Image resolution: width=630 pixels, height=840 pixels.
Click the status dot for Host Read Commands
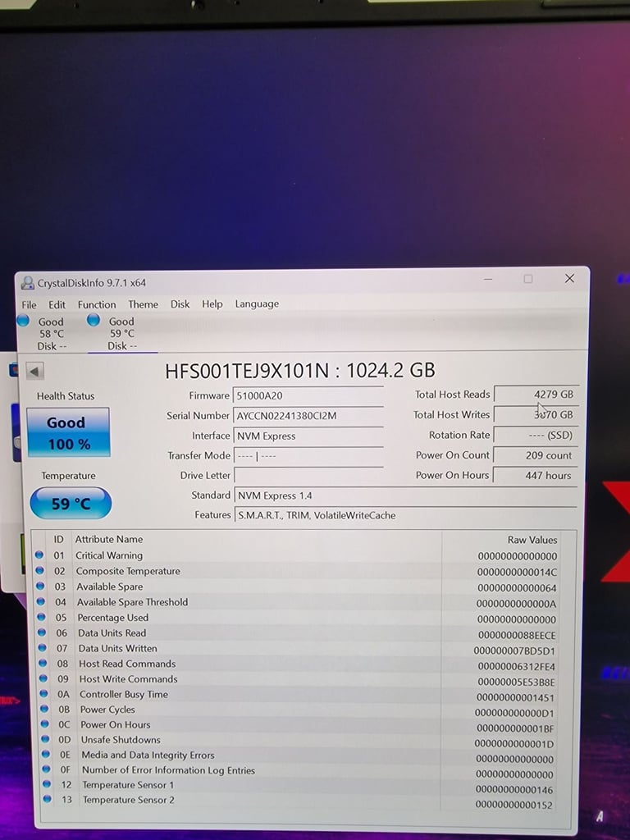click(43, 663)
